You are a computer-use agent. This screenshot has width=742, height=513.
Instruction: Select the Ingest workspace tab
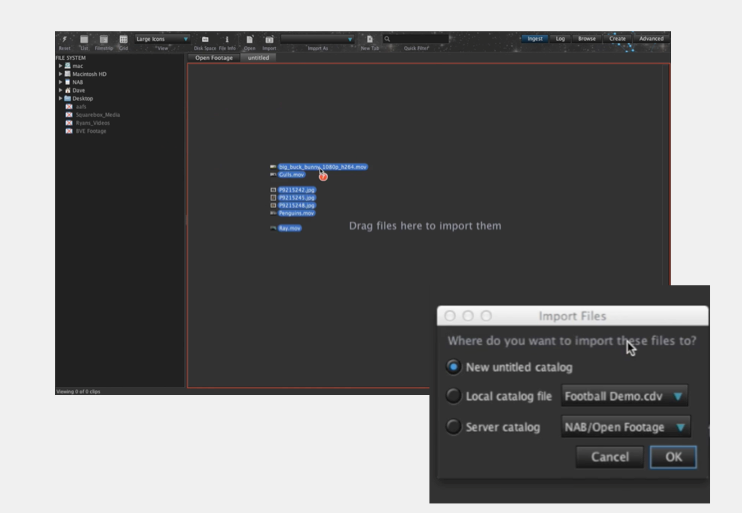[535, 39]
